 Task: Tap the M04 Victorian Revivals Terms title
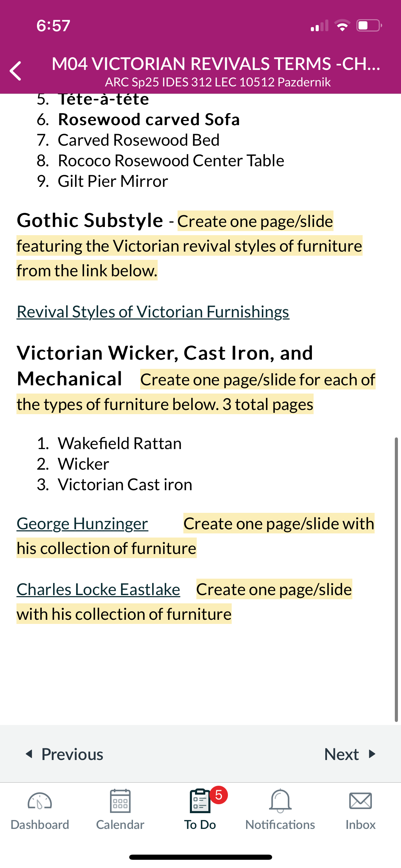(x=216, y=64)
